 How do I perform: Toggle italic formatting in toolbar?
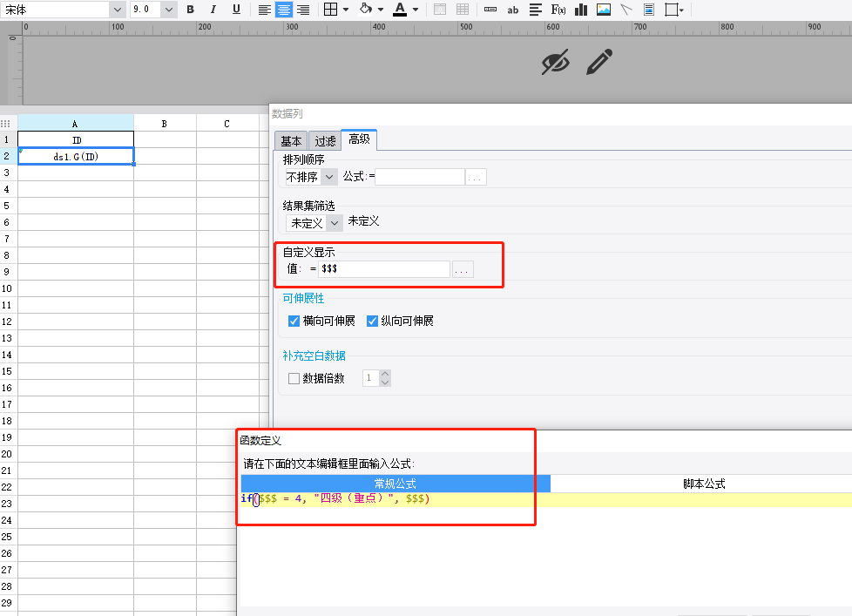click(x=213, y=10)
